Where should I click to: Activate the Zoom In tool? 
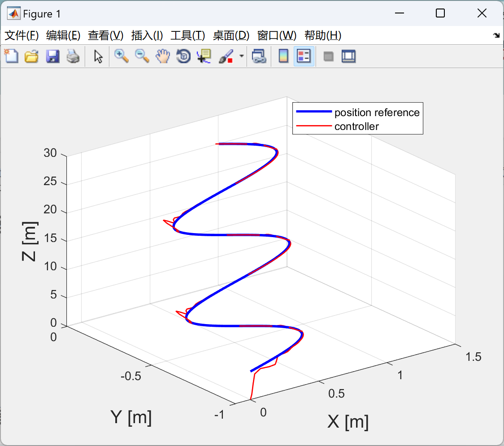(121, 56)
